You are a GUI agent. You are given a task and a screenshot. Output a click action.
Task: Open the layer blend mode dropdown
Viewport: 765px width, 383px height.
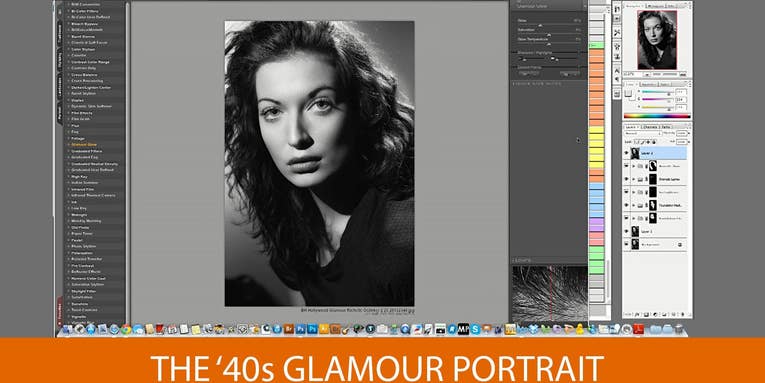pos(643,133)
